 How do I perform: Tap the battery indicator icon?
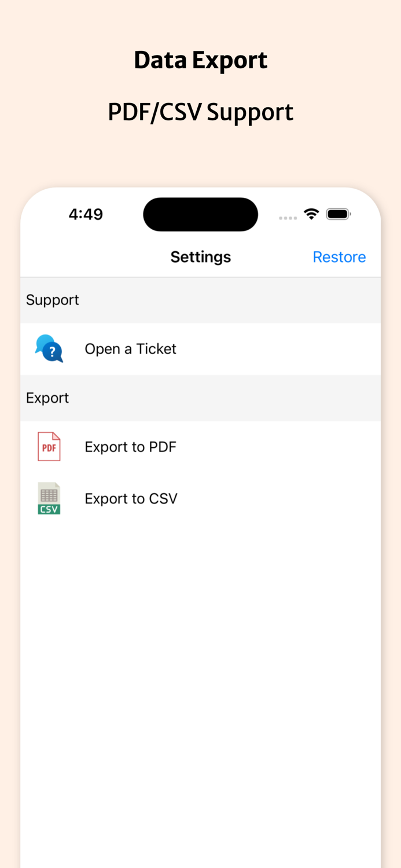tap(339, 214)
